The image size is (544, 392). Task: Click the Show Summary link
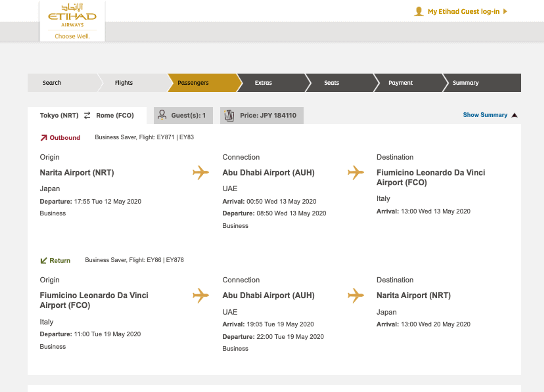click(485, 115)
